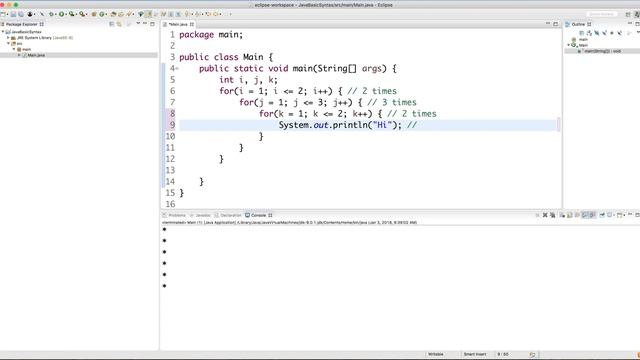
Task: Click the Clear Console icon
Action: (562, 215)
